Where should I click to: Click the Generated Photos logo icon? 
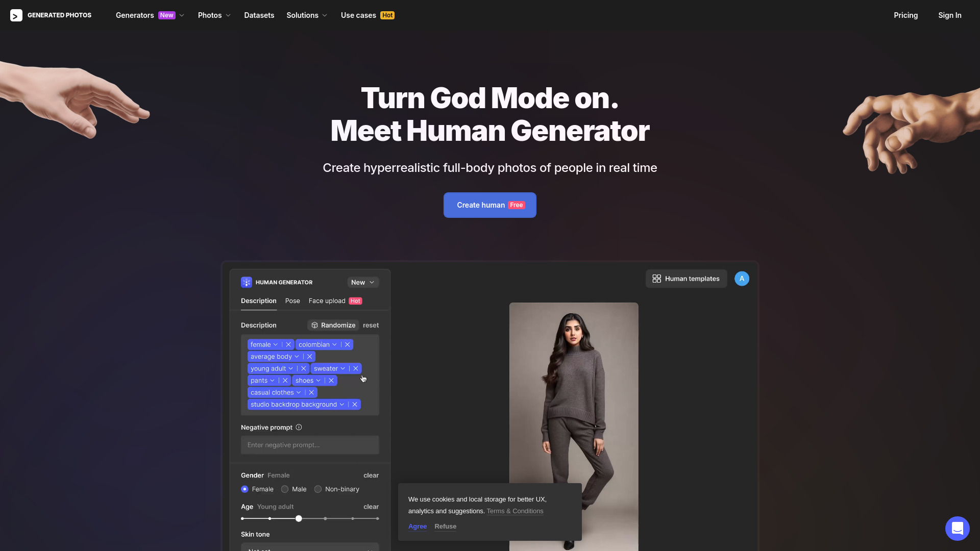[15, 15]
